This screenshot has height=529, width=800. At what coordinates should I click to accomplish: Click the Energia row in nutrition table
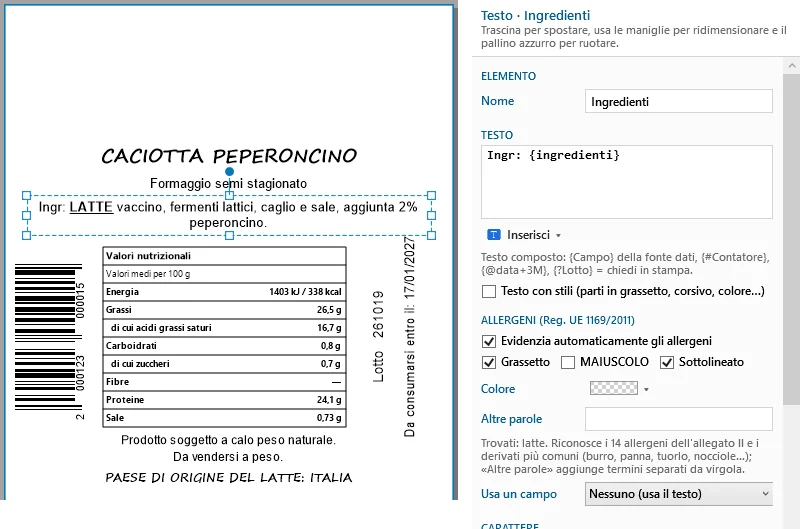tap(224, 292)
